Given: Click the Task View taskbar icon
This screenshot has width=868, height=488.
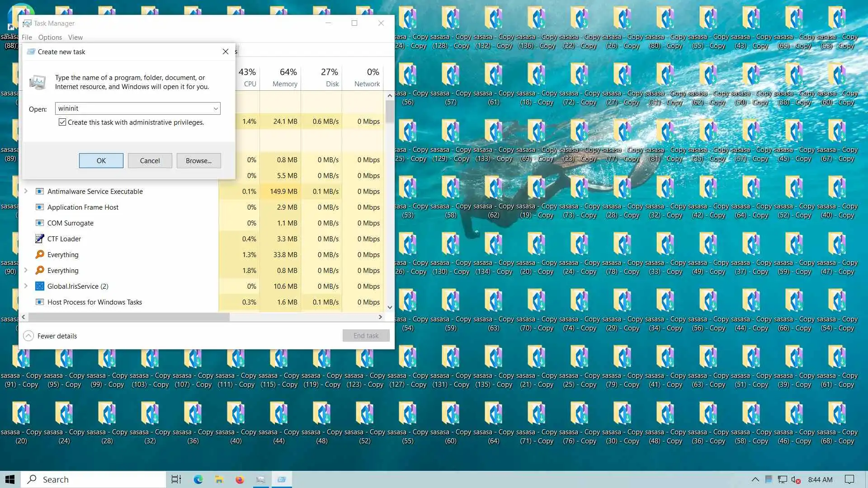Looking at the screenshot, I should click(x=176, y=479).
